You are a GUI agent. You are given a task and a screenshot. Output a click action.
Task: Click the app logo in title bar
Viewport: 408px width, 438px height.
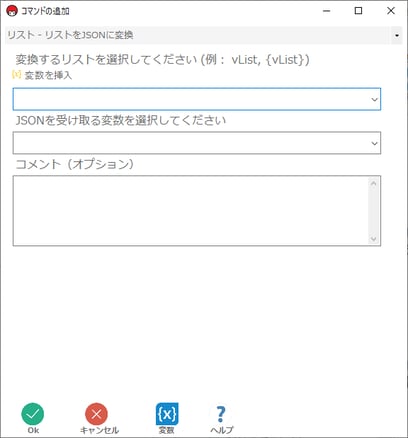(12, 11)
